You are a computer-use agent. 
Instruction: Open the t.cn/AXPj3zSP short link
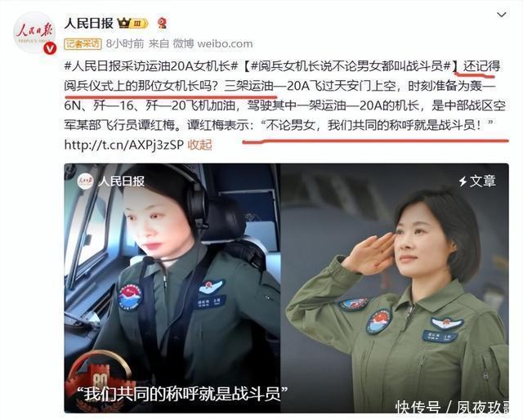(123, 145)
